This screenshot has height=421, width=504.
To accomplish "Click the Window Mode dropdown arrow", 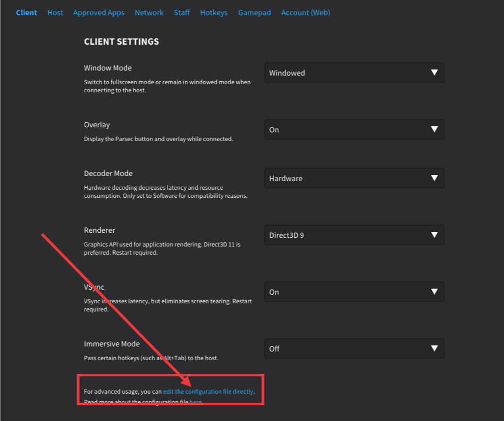I will (x=435, y=73).
